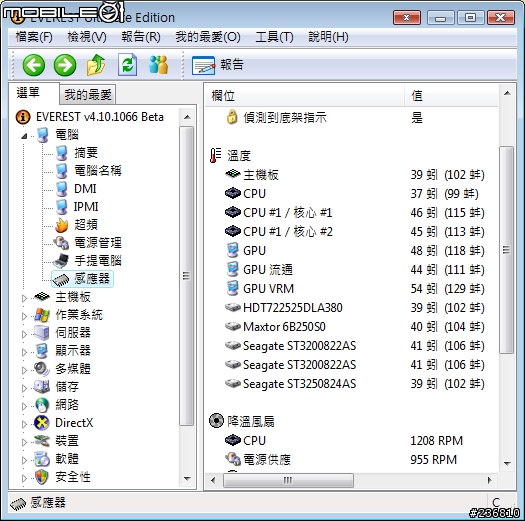Viewport: 525px width, 521px height.
Task: Click the 欄位 column header
Action: click(x=304, y=96)
